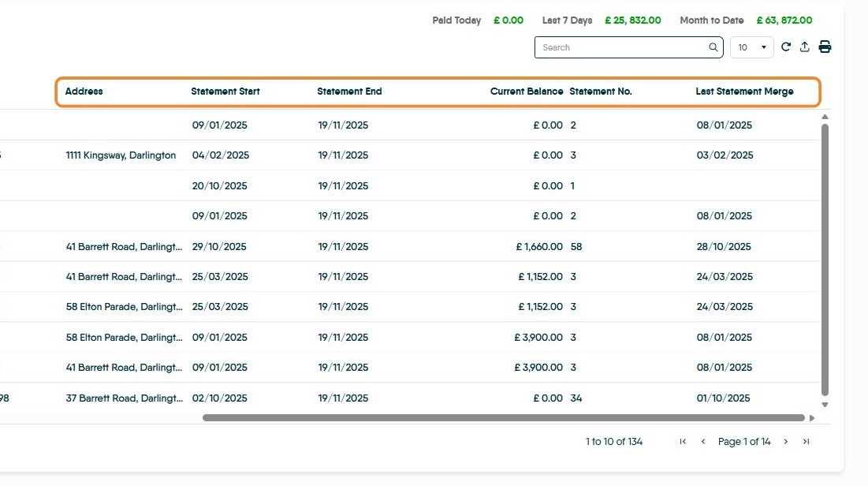Select the 1111 Kingsway, Darlington row
Viewport: 868px width, 486px height.
coord(121,155)
